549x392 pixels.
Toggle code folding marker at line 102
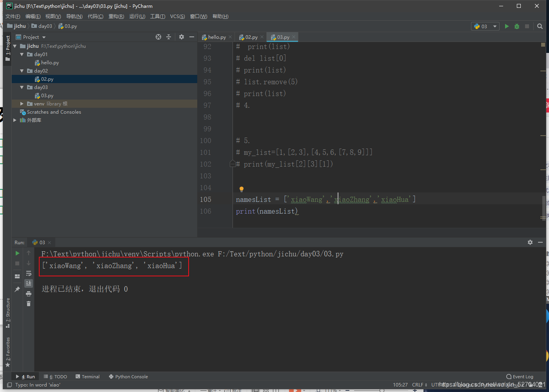(233, 164)
